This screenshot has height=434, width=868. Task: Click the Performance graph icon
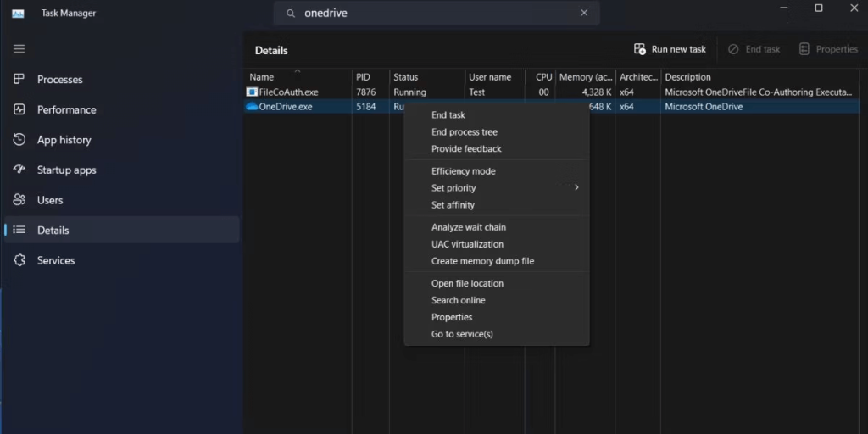(x=19, y=109)
